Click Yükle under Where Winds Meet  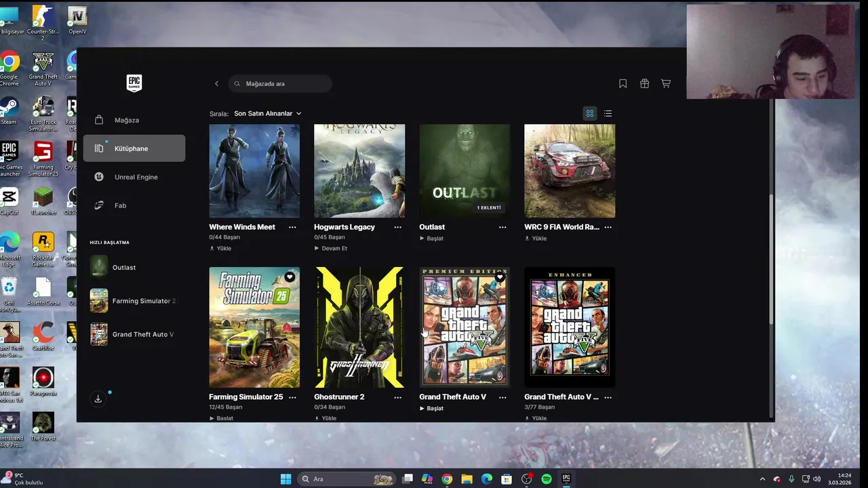tap(220, 248)
